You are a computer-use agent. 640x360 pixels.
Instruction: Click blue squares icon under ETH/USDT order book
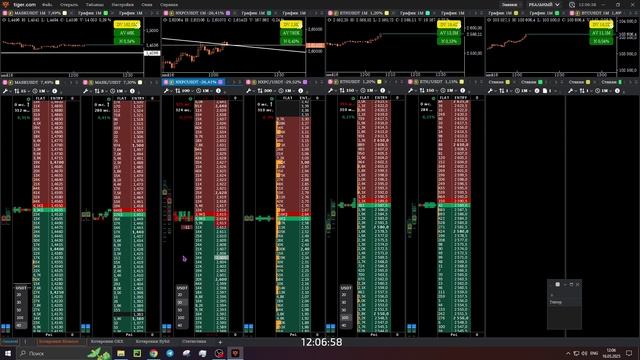click(x=411, y=327)
